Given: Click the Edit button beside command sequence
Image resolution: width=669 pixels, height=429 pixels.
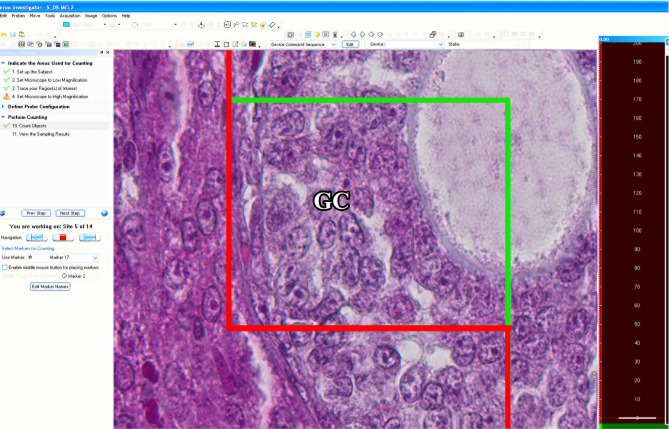Looking at the screenshot, I should click(350, 44).
